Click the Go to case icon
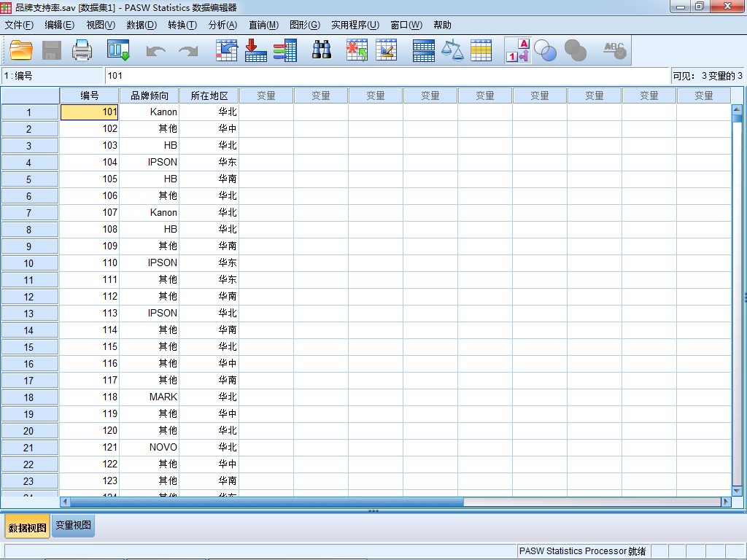Screen dimensions: 747x560 pyautogui.click(x=226, y=50)
